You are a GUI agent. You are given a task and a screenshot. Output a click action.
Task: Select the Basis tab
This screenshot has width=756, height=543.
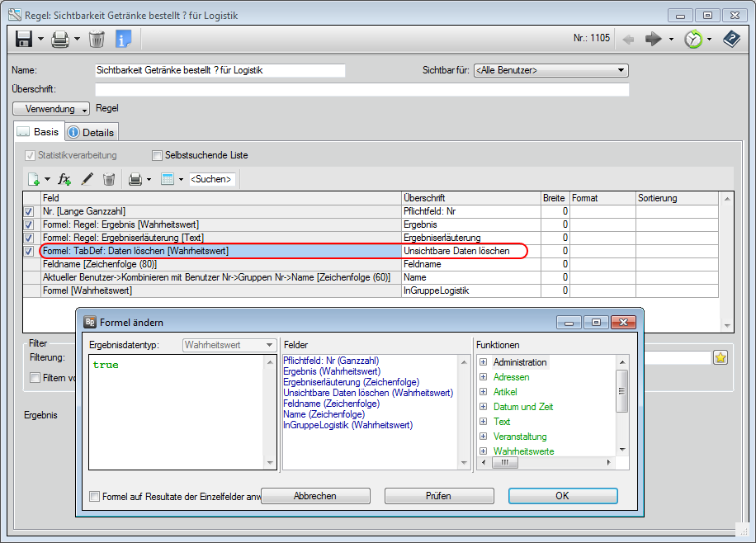click(39, 132)
